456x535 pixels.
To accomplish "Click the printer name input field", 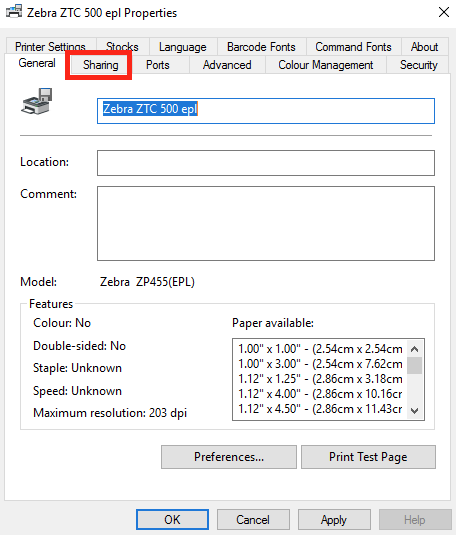I will click(x=266, y=111).
